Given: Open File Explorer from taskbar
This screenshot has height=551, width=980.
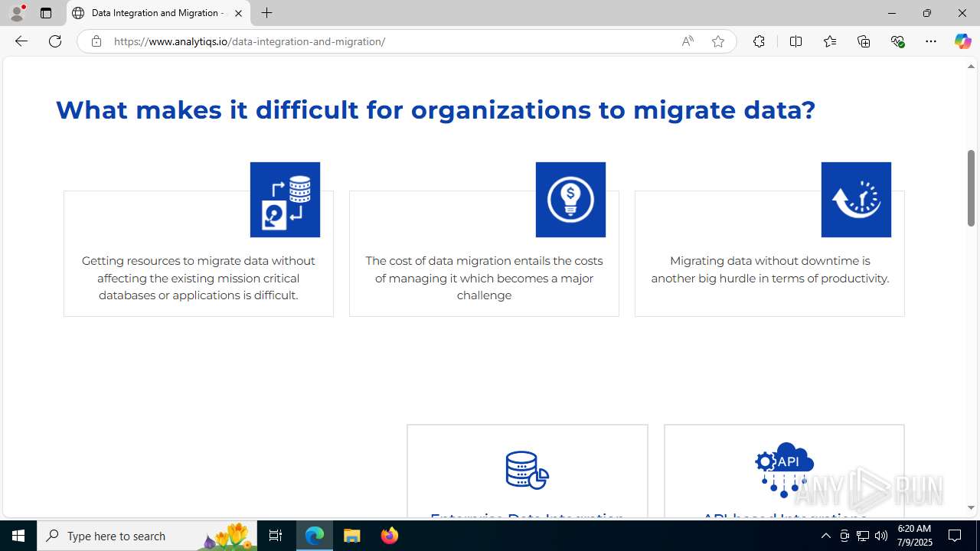Looking at the screenshot, I should 352,536.
